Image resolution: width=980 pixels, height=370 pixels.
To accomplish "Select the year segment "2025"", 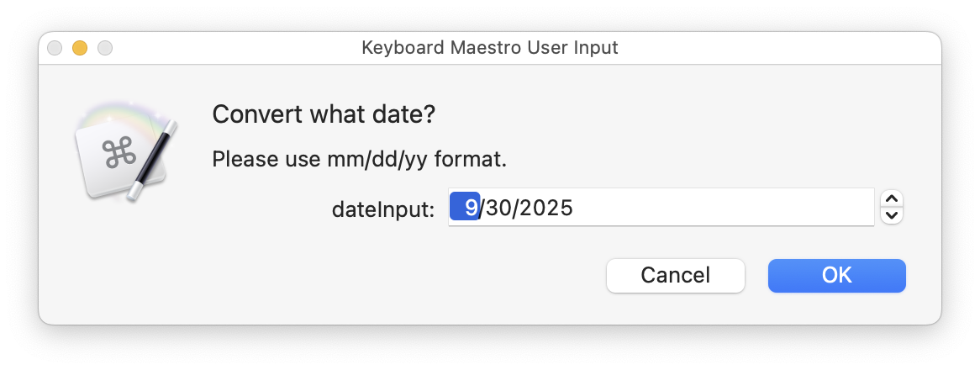I will pyautogui.click(x=546, y=208).
